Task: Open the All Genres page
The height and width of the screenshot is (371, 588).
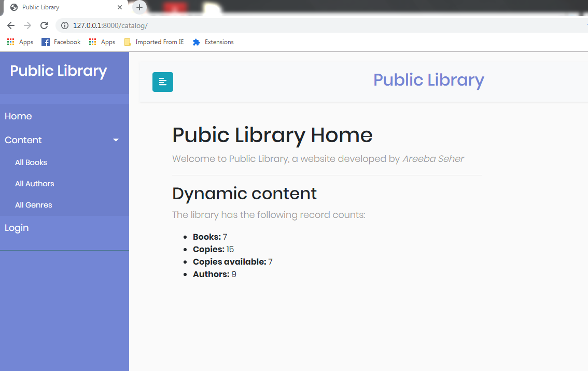Action: pos(33,204)
